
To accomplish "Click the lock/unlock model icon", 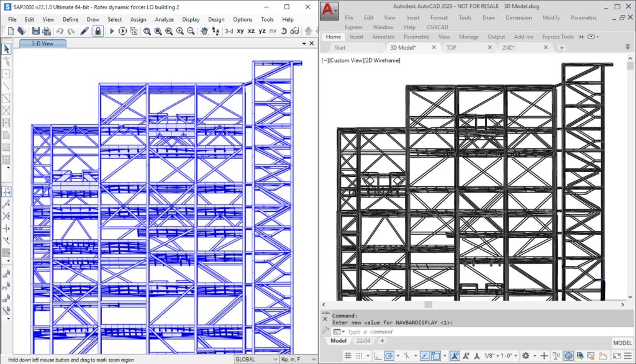I will (x=98, y=31).
